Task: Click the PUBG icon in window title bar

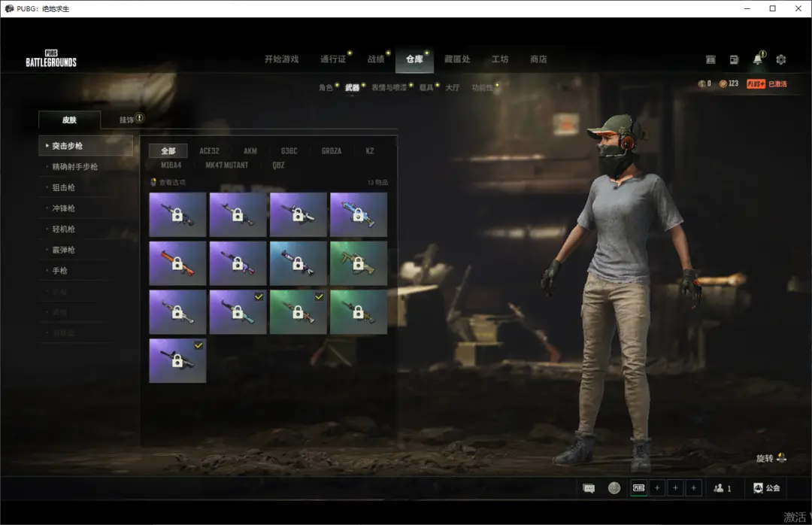Action: pyautogui.click(x=9, y=8)
